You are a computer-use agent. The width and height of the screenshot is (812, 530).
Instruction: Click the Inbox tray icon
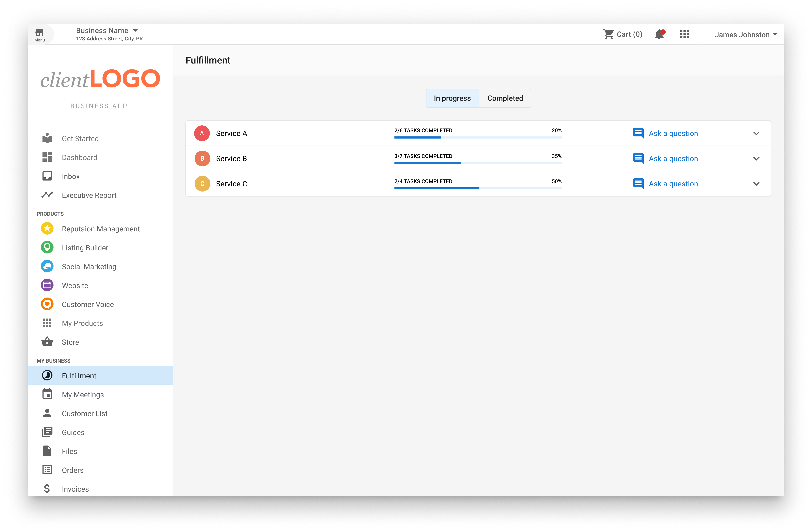coord(47,176)
